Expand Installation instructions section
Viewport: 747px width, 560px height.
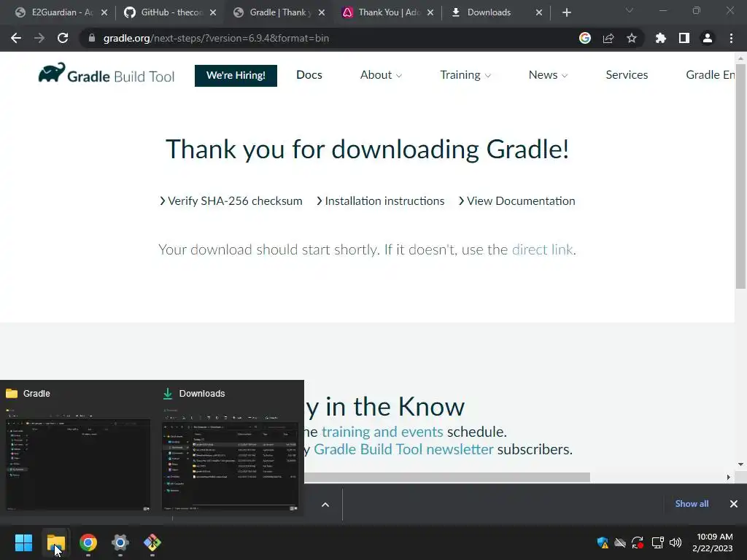(x=381, y=201)
